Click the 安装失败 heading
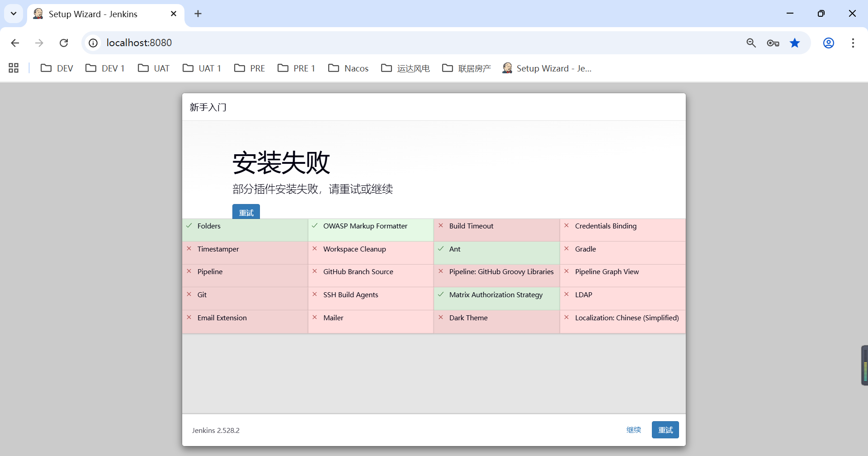Viewport: 868px width, 456px height. (x=281, y=162)
